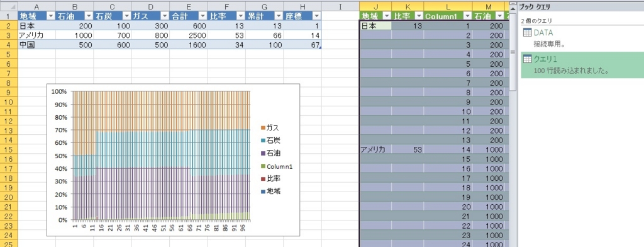Viewport: 644px width, 247px height.
Task: Select column A header
Action: pyautogui.click(x=36, y=6)
